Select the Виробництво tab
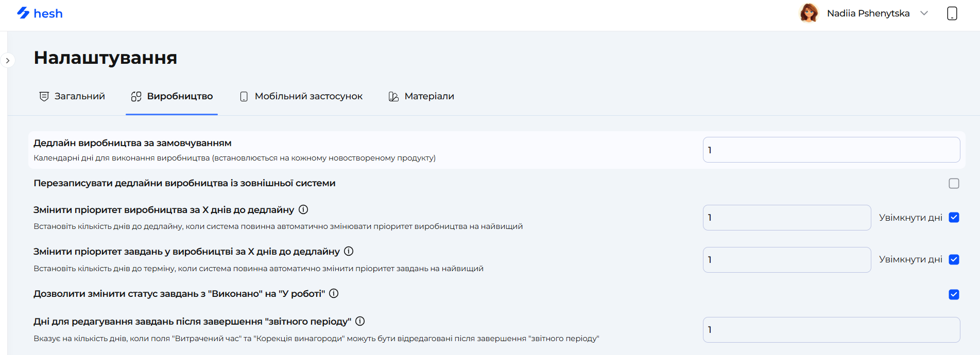Screen dimensions: 980x355 point(172,96)
